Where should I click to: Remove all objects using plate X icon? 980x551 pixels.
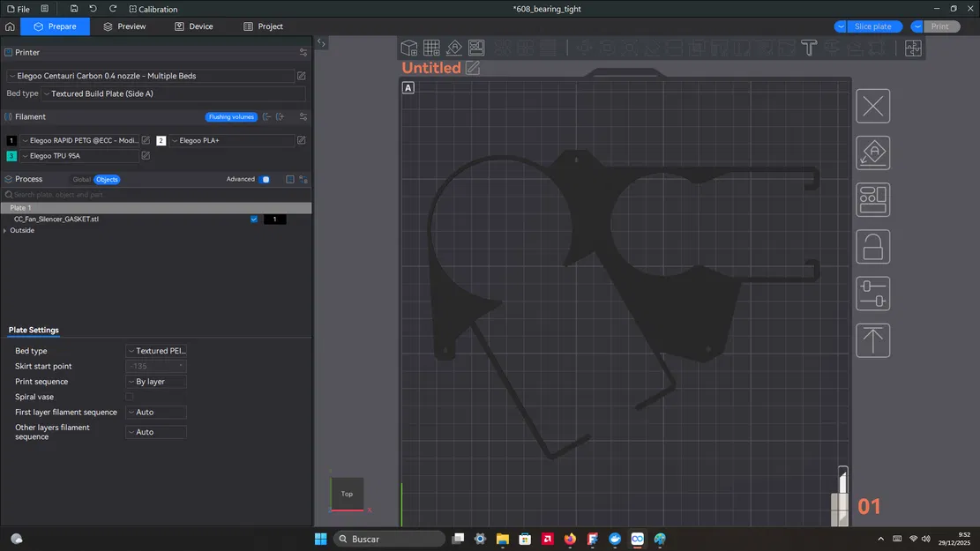(872, 107)
